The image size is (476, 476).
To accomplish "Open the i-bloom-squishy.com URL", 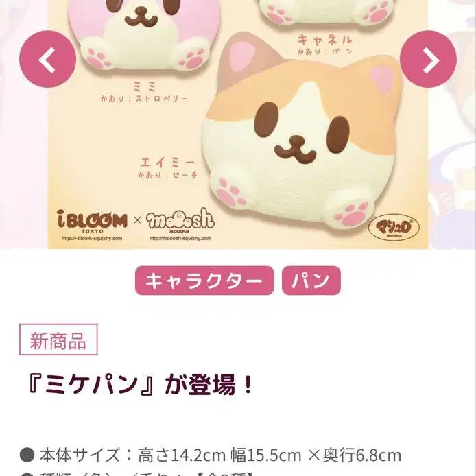I will coord(92,238).
